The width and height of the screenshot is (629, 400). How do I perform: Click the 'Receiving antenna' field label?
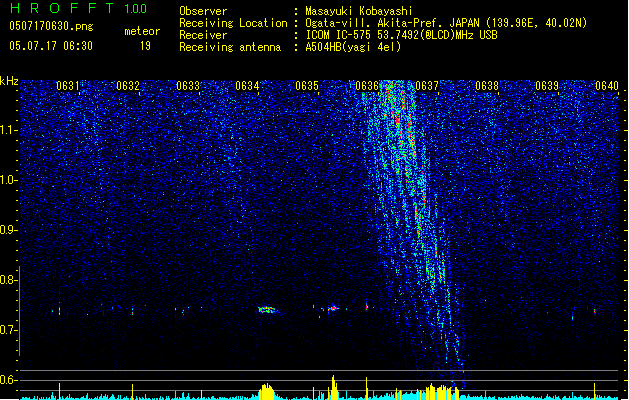click(230, 47)
